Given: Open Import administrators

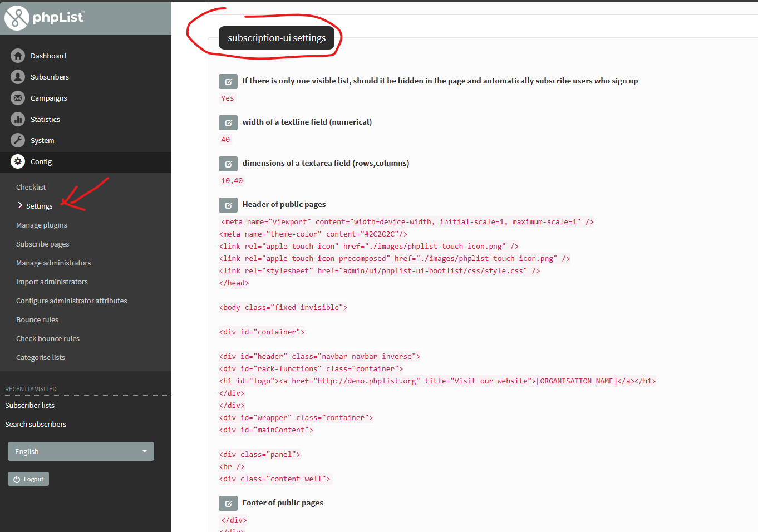Looking at the screenshot, I should tap(52, 282).
